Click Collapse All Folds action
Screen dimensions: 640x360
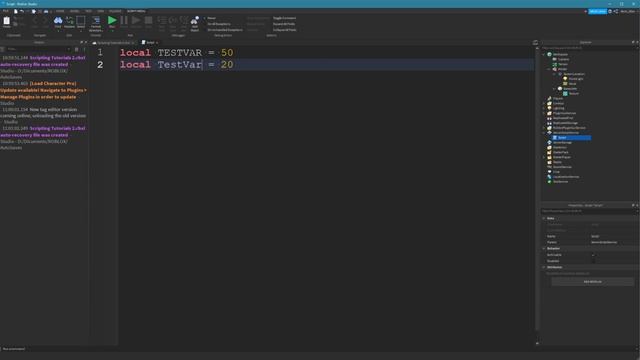[x=284, y=30]
